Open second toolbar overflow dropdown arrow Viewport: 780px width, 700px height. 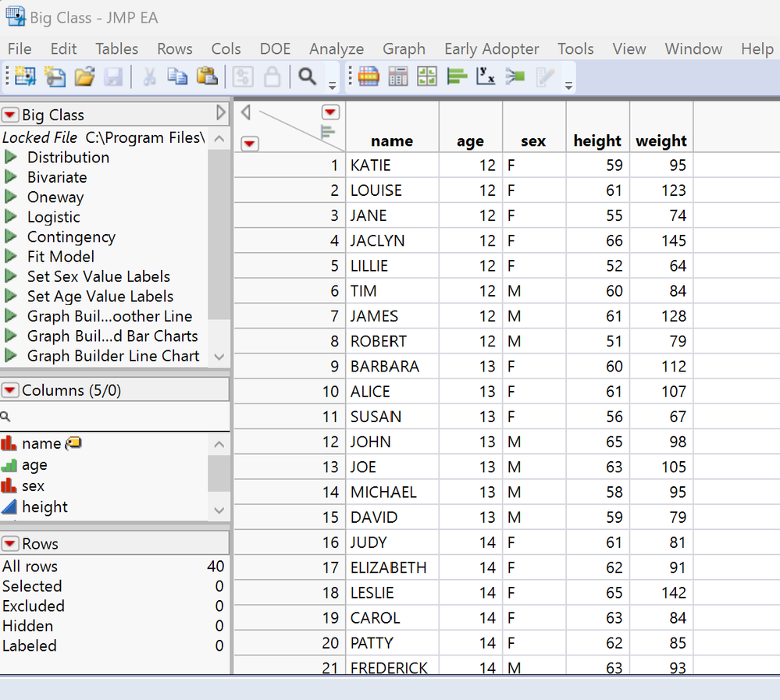(568, 86)
